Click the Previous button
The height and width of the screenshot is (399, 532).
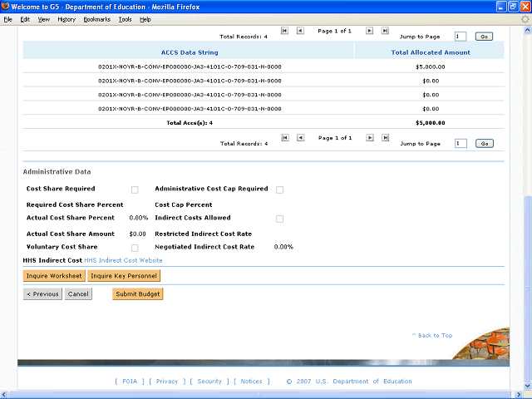click(42, 293)
